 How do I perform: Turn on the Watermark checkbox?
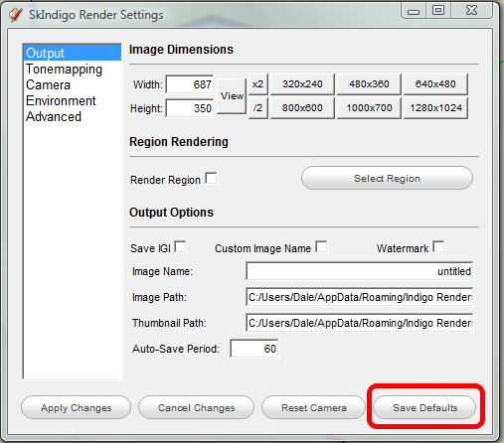[x=438, y=246]
